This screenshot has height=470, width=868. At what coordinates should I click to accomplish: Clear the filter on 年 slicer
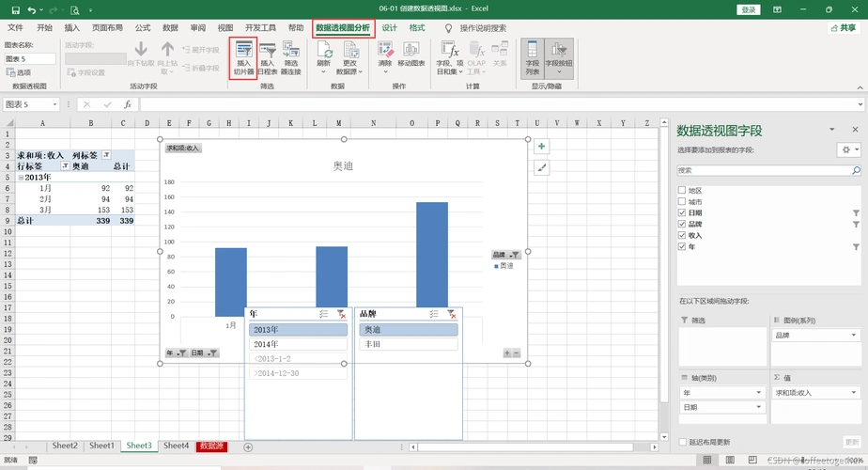click(341, 314)
